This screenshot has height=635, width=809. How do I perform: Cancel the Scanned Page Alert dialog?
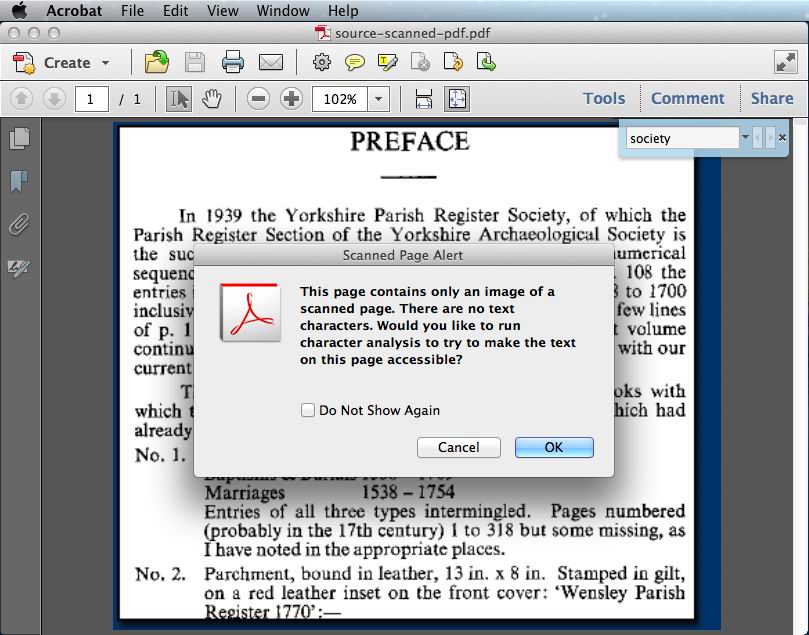[x=459, y=448]
